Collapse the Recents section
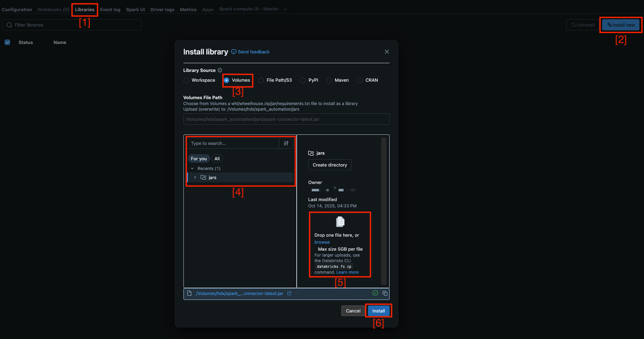The height and width of the screenshot is (339, 644). (192, 168)
